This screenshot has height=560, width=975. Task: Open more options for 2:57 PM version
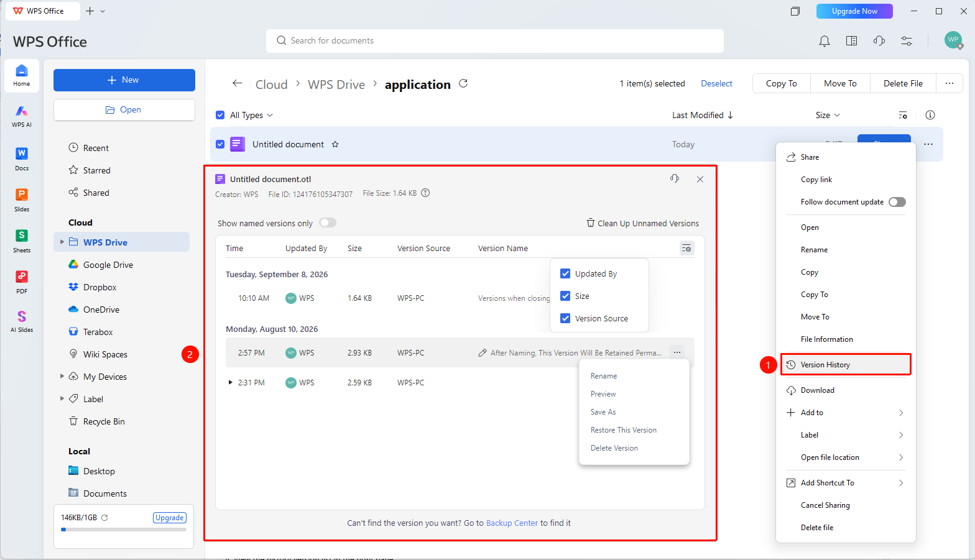[677, 352]
